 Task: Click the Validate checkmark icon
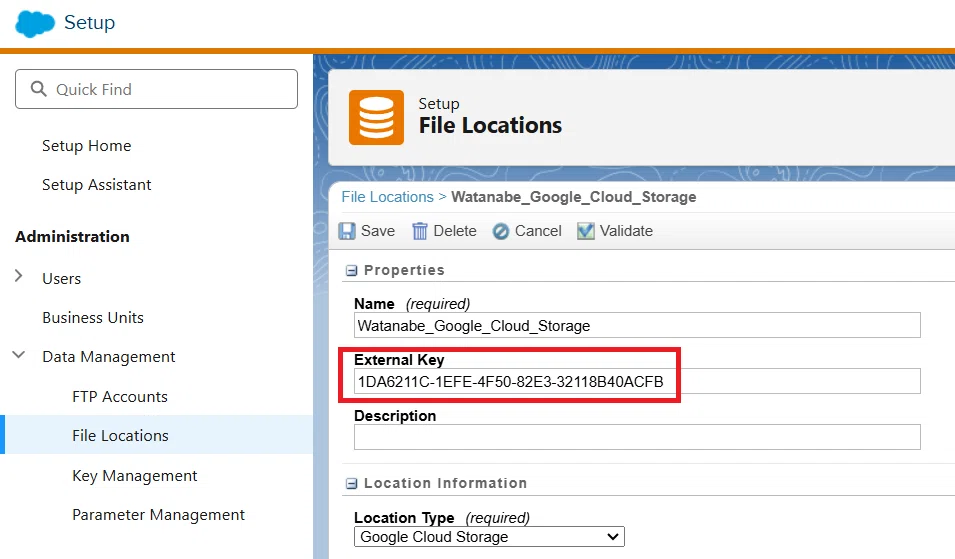click(x=585, y=231)
